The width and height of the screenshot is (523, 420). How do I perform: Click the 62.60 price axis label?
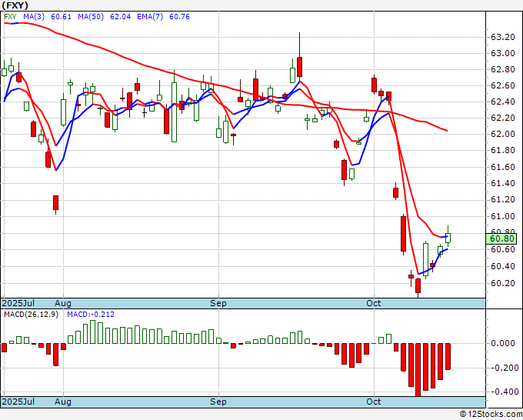[x=503, y=85]
